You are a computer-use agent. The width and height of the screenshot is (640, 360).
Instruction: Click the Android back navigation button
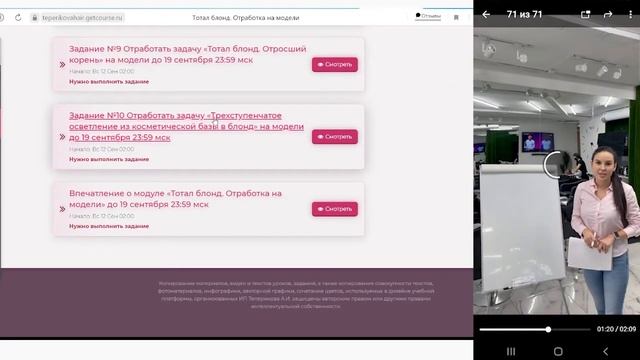[606, 351]
